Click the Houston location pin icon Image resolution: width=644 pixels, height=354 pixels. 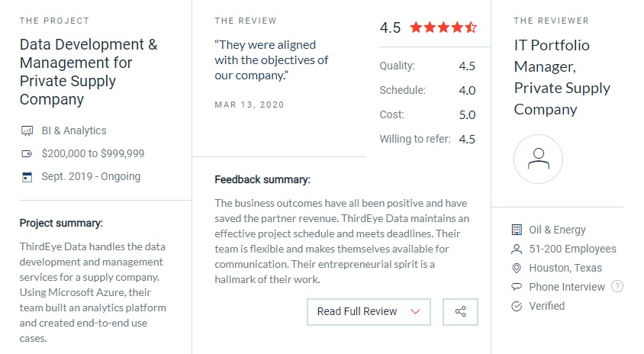(x=517, y=268)
